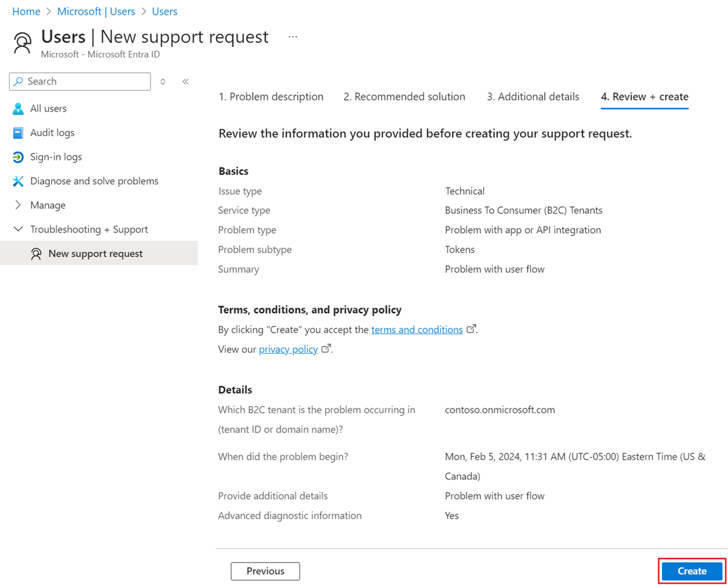
Task: Collapse the Troubleshooting + Support section
Action: pos(18,229)
